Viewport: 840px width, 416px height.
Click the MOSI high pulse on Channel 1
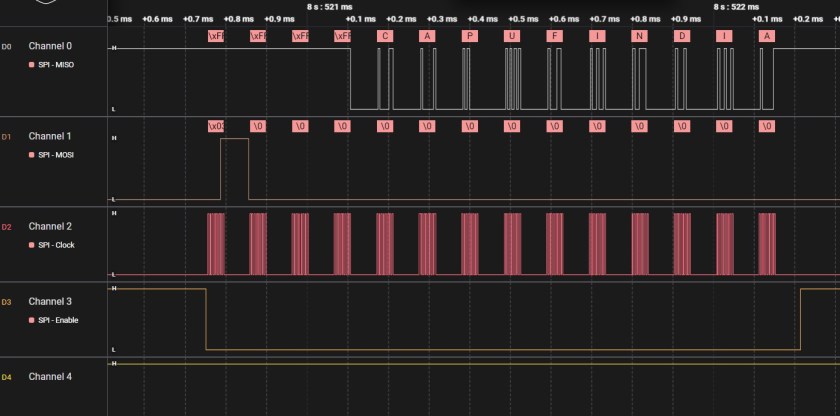[235, 169]
